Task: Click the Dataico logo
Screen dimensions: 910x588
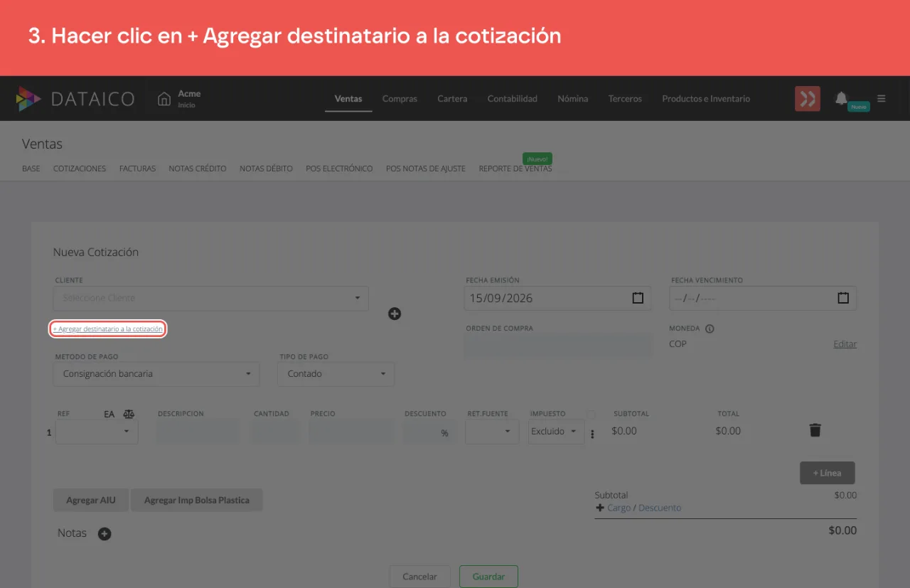Action: (x=75, y=99)
